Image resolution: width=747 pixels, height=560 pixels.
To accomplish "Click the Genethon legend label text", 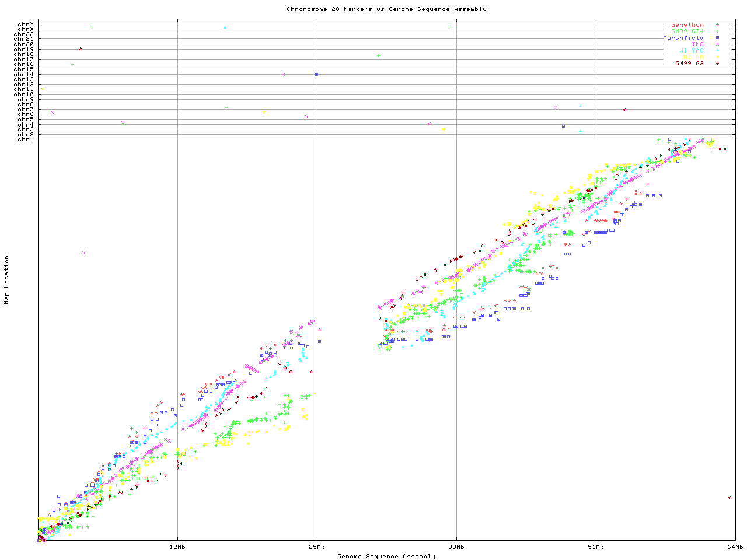I will tap(687, 25).
